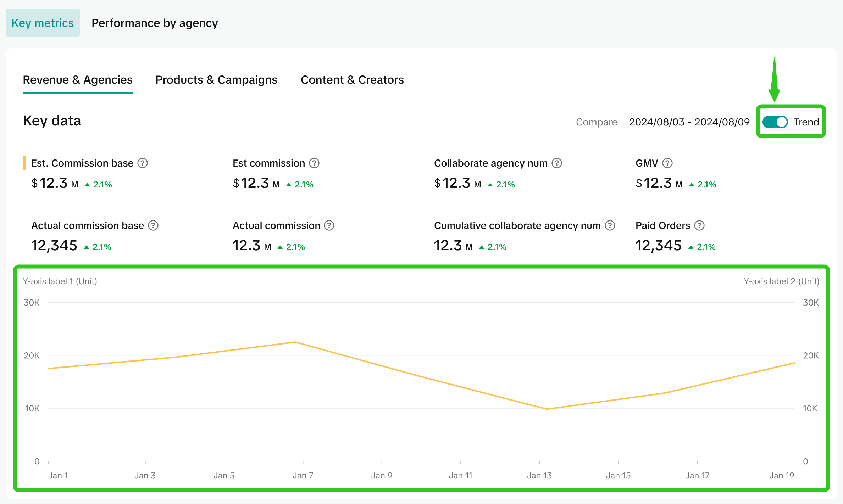Open the Products & Campaigns tab

click(x=216, y=80)
